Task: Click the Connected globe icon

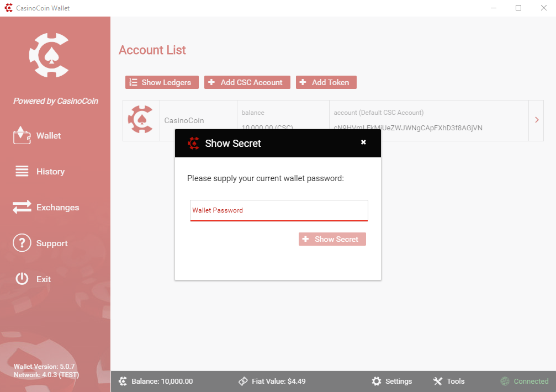Action: click(x=505, y=382)
